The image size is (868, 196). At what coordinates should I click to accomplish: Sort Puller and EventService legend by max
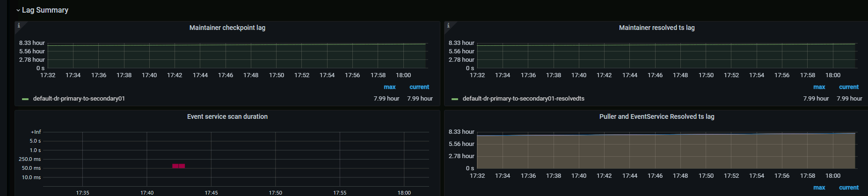819,188
